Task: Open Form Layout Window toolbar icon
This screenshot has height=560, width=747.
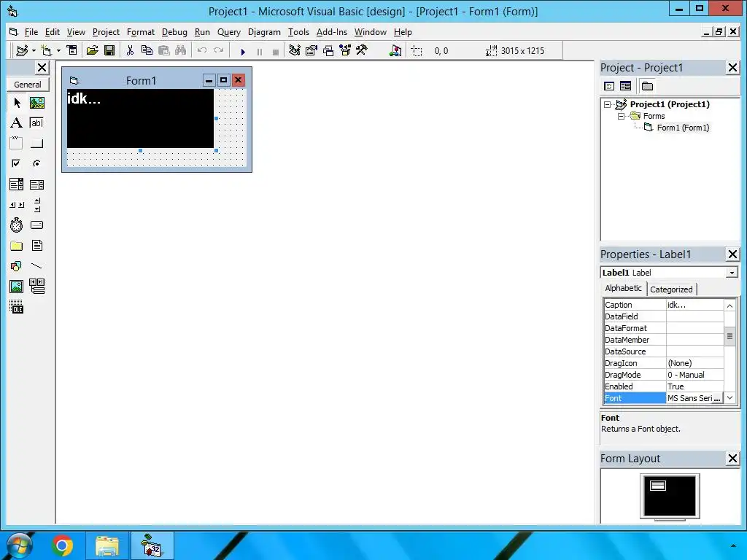Action: (x=328, y=50)
